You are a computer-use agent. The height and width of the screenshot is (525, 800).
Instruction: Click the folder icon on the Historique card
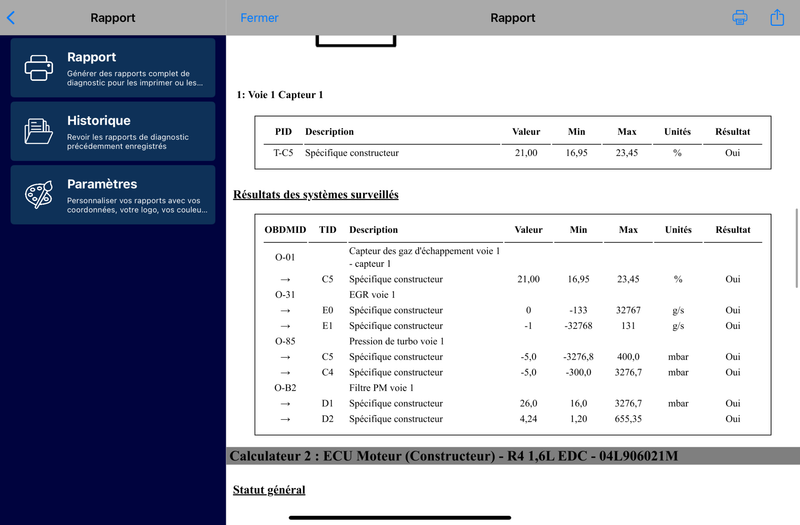click(39, 131)
